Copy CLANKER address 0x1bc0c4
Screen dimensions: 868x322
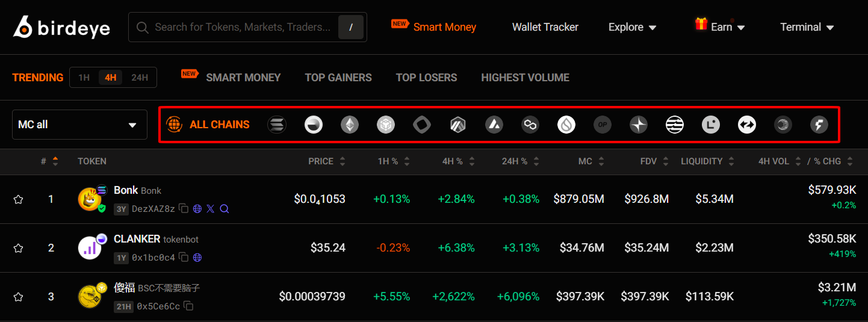point(184,258)
